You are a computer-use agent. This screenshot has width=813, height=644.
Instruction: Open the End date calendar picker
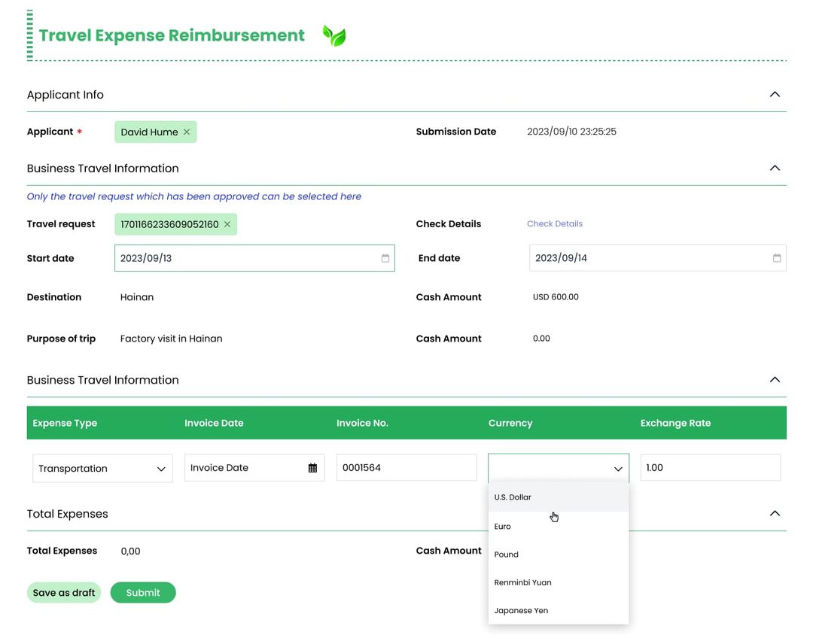coord(776,258)
